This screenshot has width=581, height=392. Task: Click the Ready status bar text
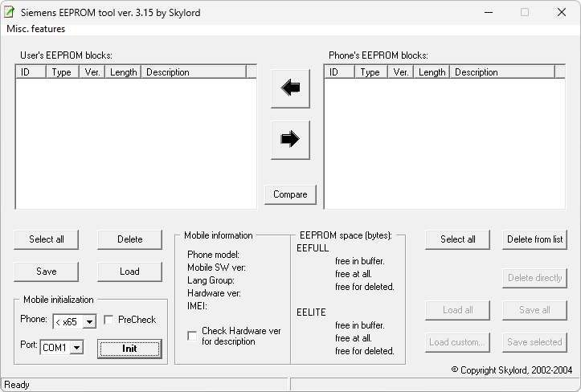pyautogui.click(x=17, y=385)
